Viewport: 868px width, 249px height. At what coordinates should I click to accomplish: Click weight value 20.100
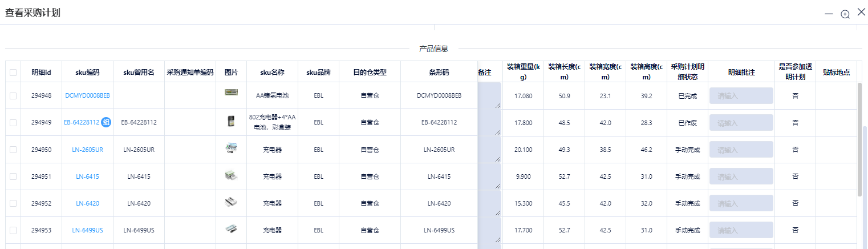523,150
